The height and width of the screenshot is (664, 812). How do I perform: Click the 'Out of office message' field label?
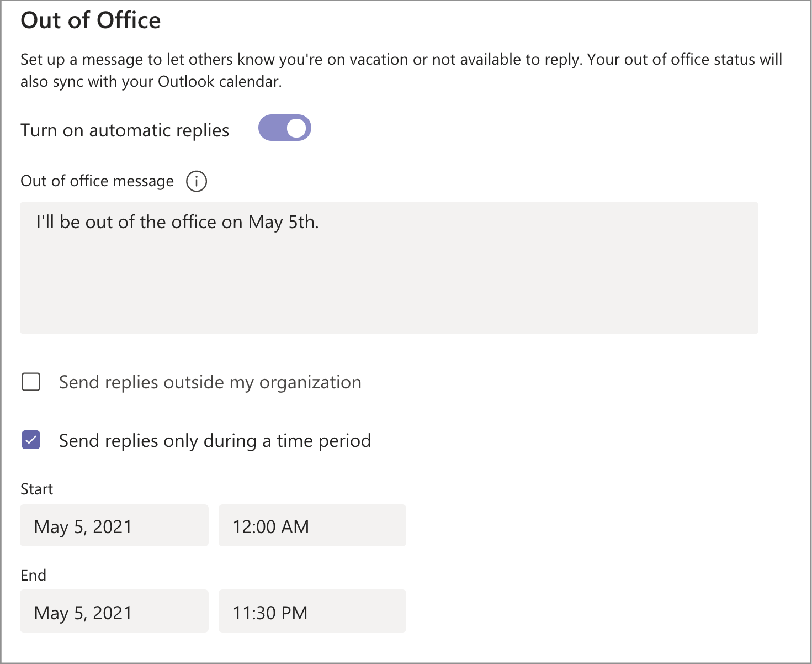[97, 181]
